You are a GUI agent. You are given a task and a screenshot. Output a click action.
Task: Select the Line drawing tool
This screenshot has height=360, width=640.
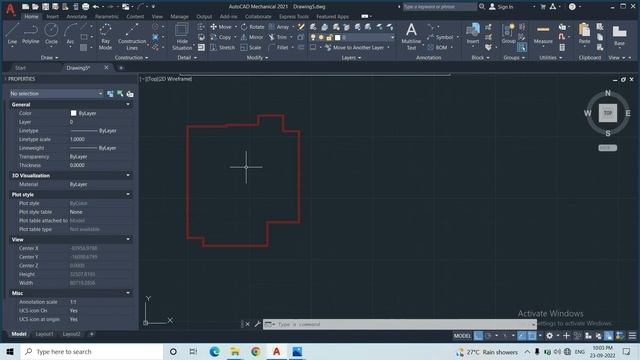point(12,33)
